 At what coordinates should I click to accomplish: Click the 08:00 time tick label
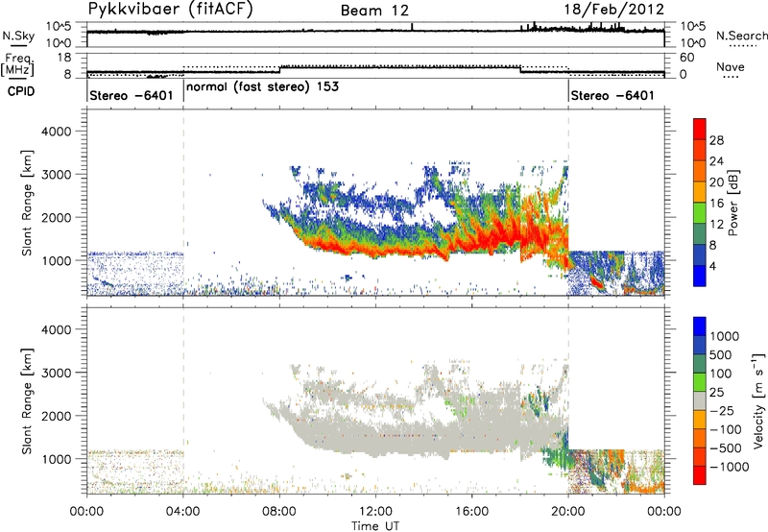coord(279,512)
